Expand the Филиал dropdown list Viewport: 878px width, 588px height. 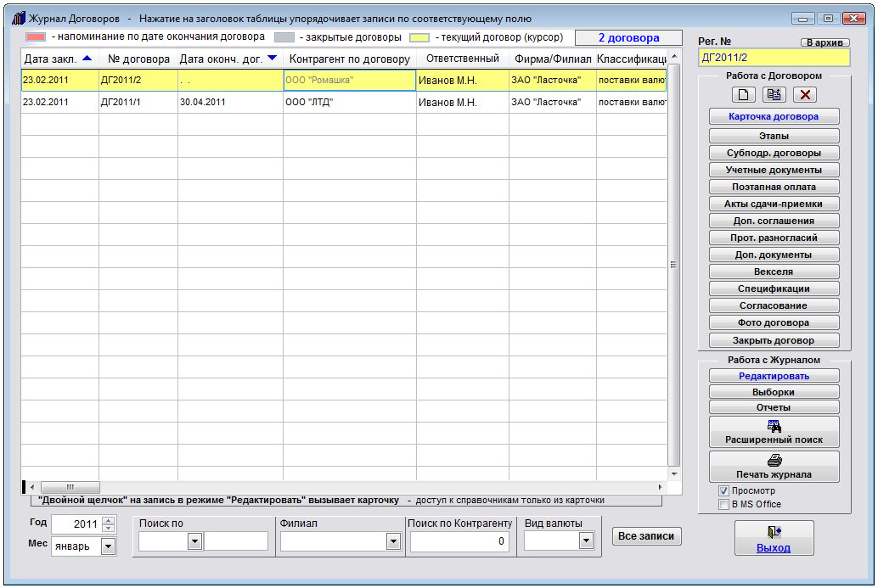point(392,541)
